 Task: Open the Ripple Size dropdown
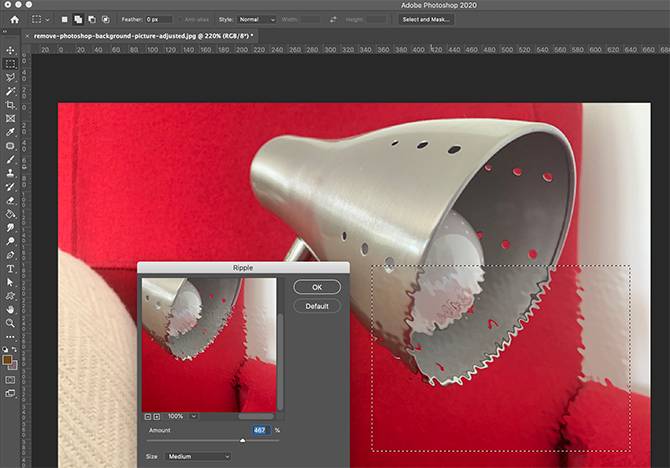pos(198,457)
